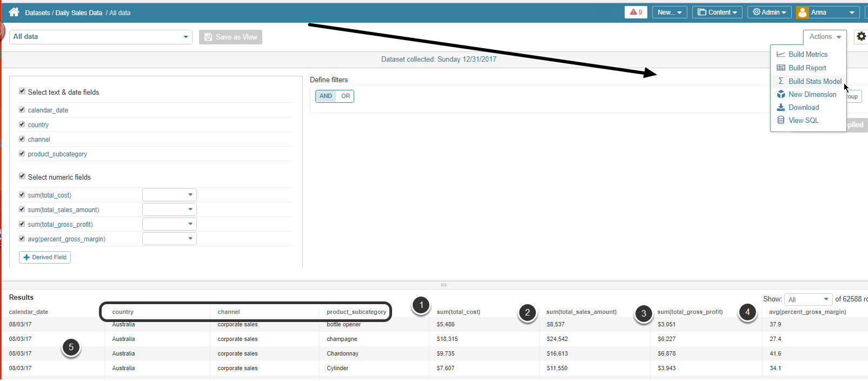Uncheck the sum(total_cost) checkbox
This screenshot has width=868, height=381.
(x=22, y=194)
